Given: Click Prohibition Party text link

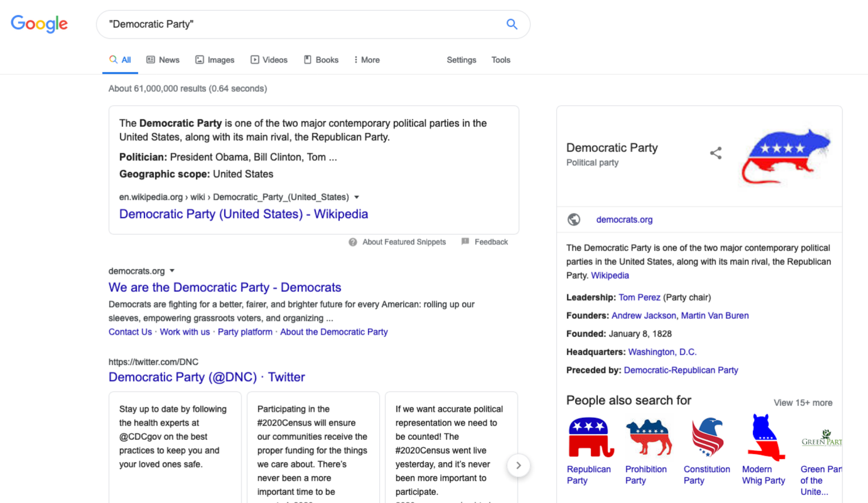Looking at the screenshot, I should 646,475.
